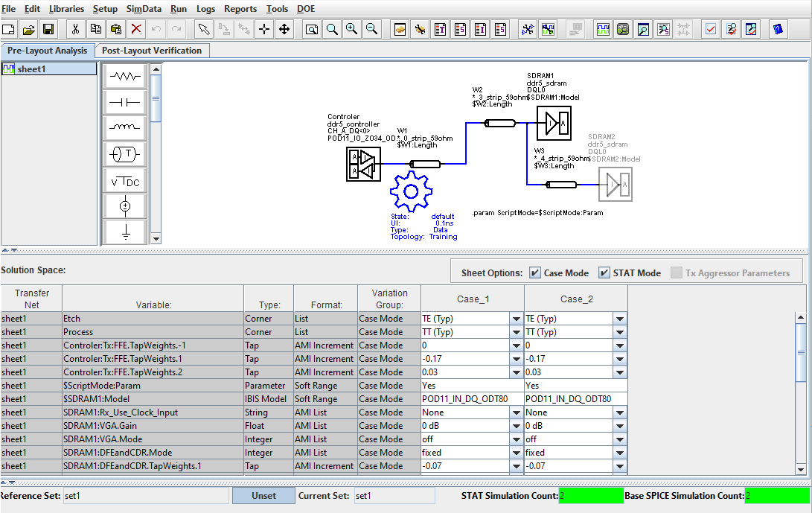Screen dimensions: 812x513
Task: Select the capacitor component in the palette
Action: [x=124, y=103]
